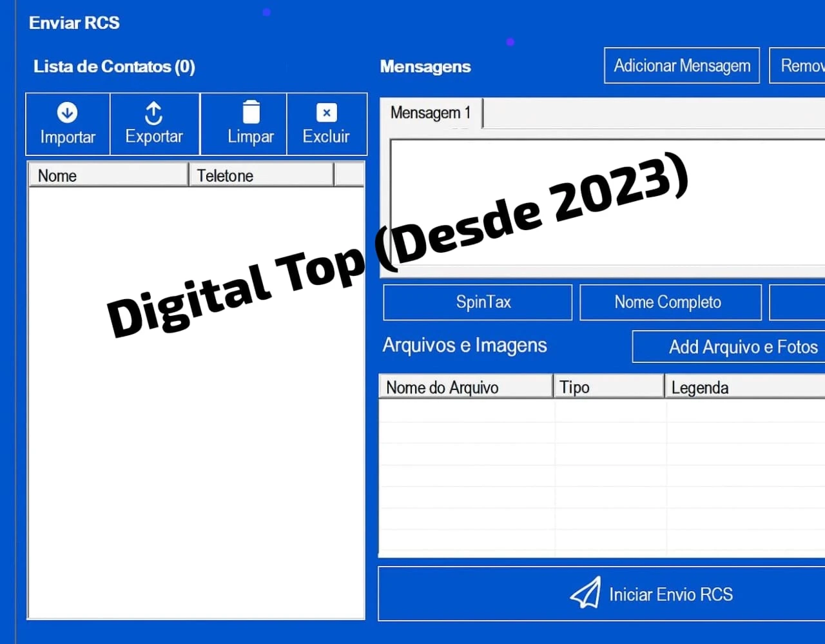
Task: Click the Legenda column header
Action: pyautogui.click(x=744, y=387)
